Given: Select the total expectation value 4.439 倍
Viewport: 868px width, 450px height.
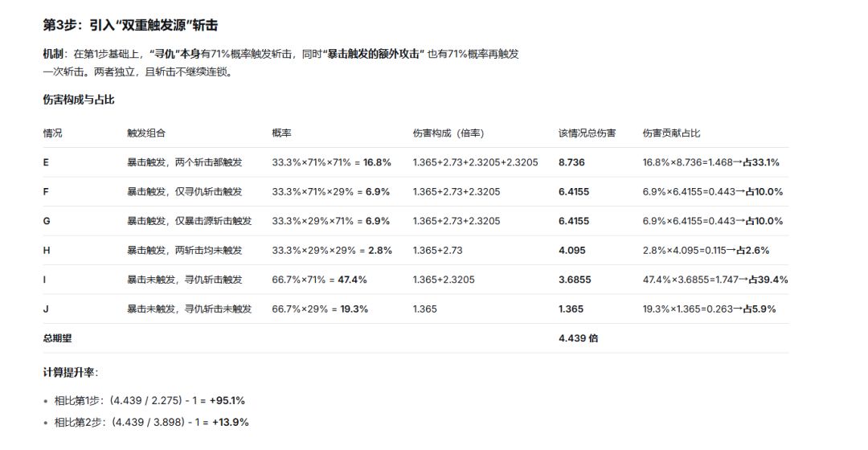Looking at the screenshot, I should (578, 338).
